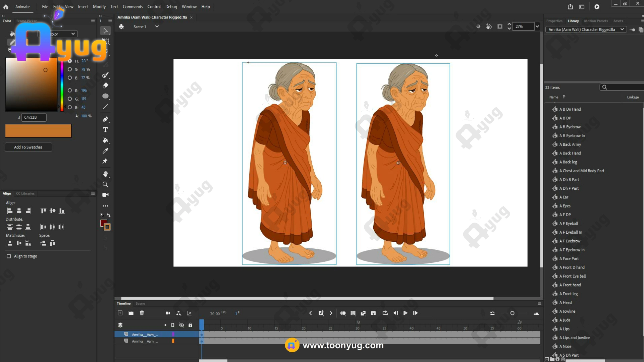The width and height of the screenshot is (644, 362).
Task: Select the Paint Bucket tool
Action: [x=105, y=140]
